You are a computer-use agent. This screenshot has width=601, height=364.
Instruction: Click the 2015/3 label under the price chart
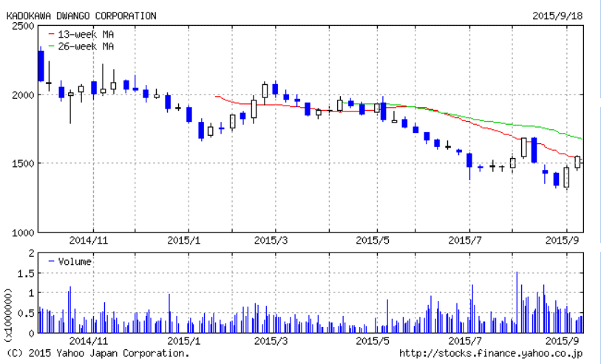point(271,241)
